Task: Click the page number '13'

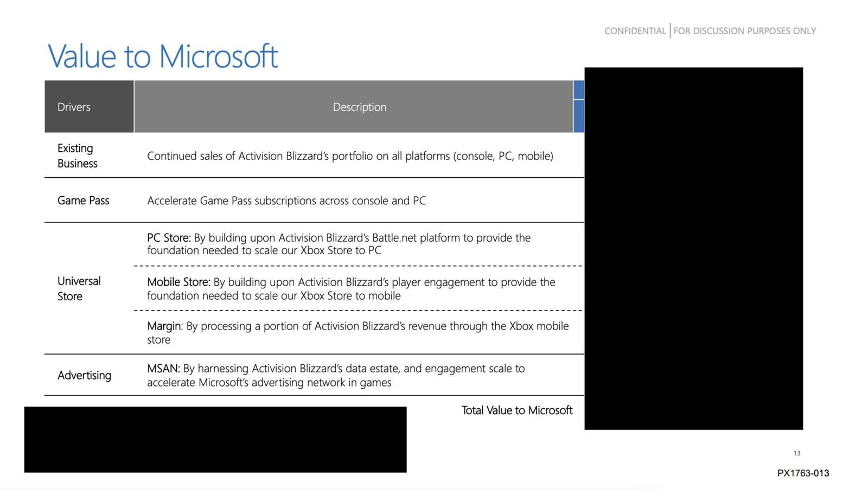Action: coord(796,453)
